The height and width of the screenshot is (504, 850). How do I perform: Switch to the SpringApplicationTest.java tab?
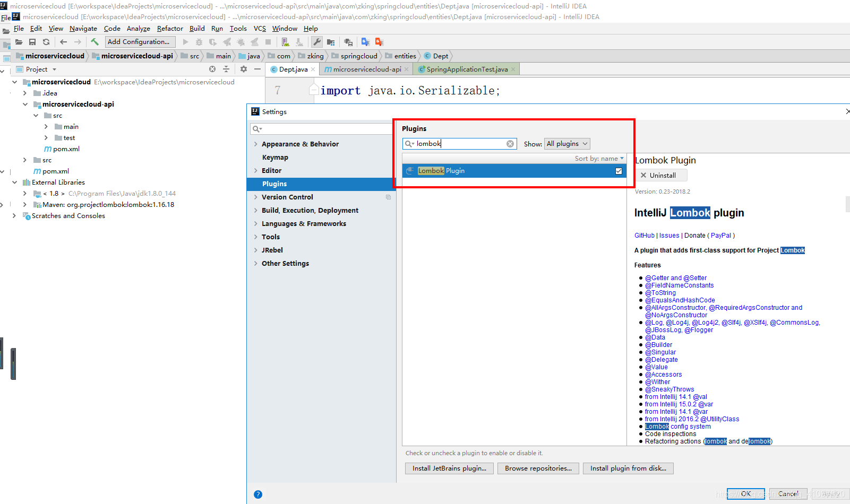(x=467, y=69)
